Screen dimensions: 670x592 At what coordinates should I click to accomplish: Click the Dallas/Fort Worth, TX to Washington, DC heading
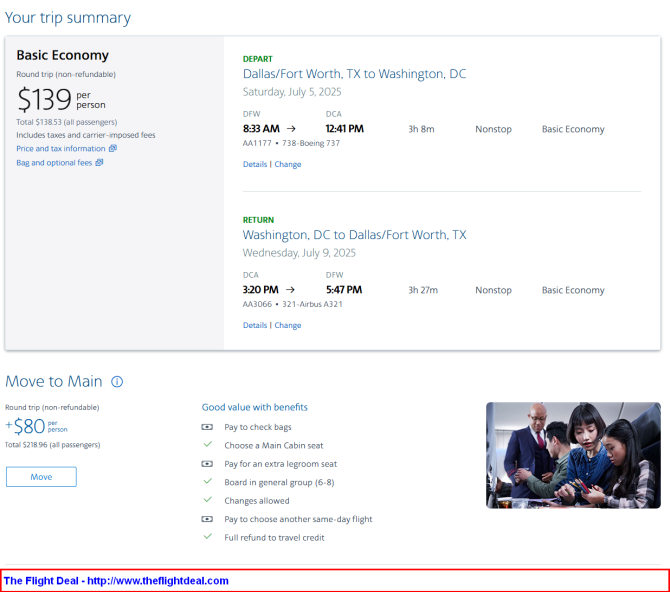[x=354, y=74]
